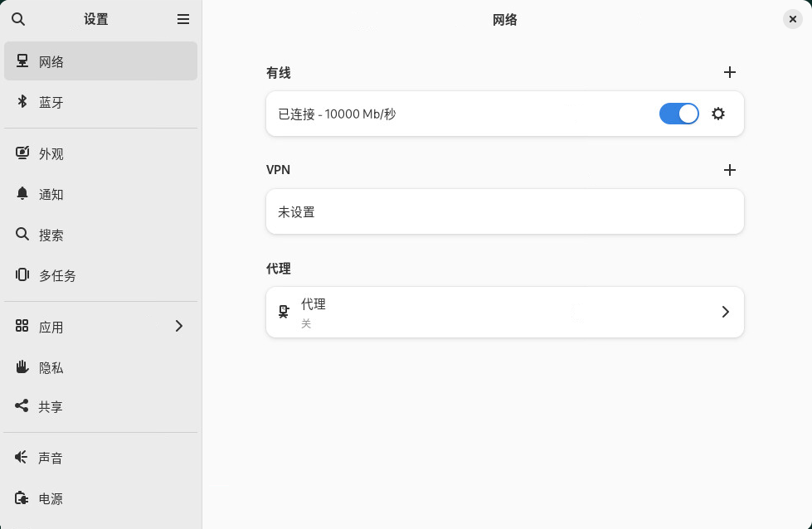Screen dimensions: 812x529
Task: Click the chevron arrow on 代理 row
Action: [x=725, y=313]
